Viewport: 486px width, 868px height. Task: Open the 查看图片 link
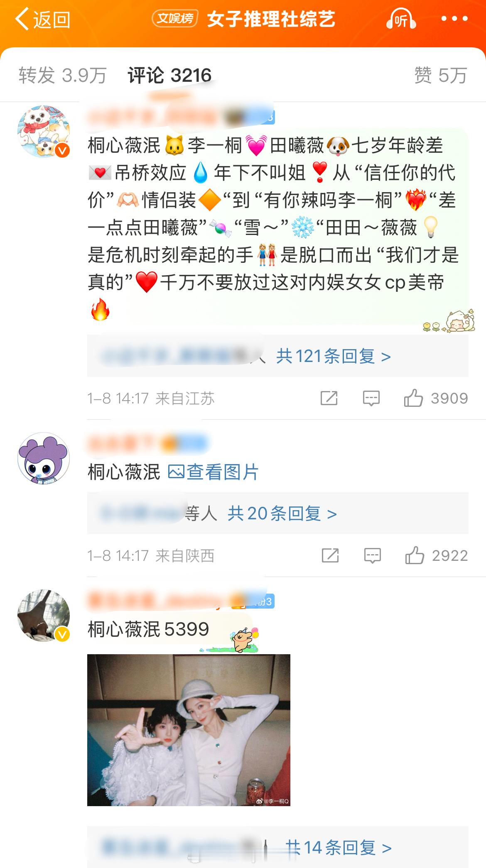click(213, 472)
